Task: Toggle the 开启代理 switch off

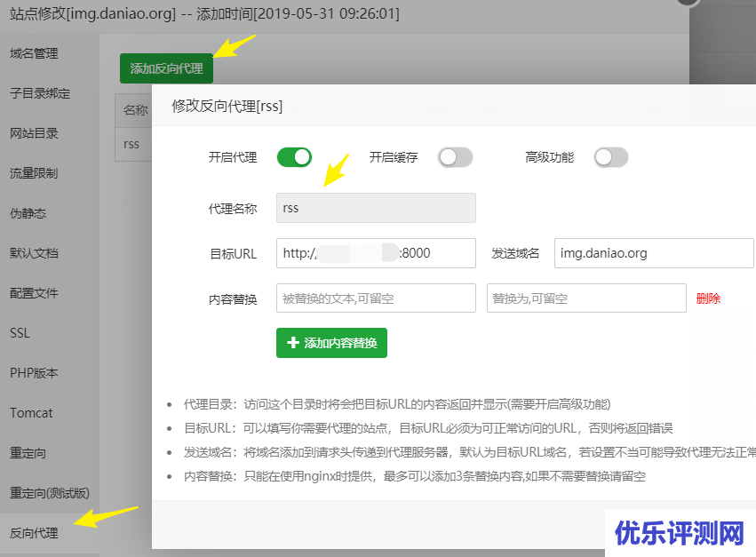Action: (294, 157)
